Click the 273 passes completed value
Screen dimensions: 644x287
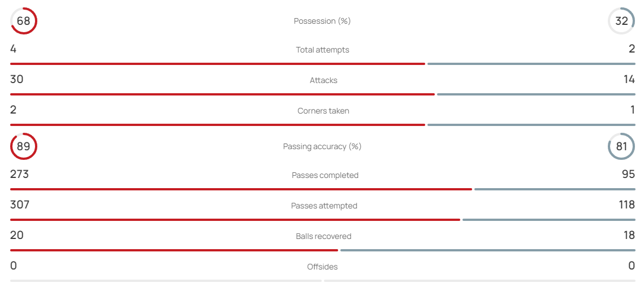(x=19, y=175)
